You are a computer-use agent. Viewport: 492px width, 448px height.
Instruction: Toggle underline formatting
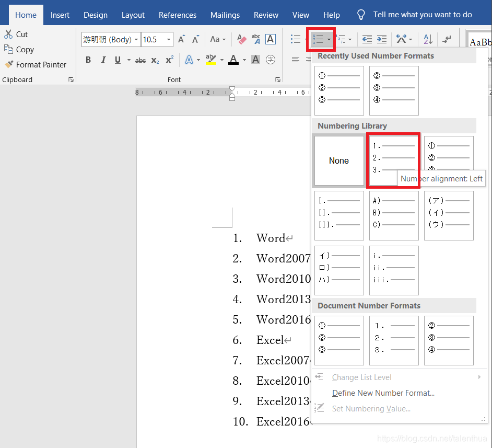click(118, 60)
